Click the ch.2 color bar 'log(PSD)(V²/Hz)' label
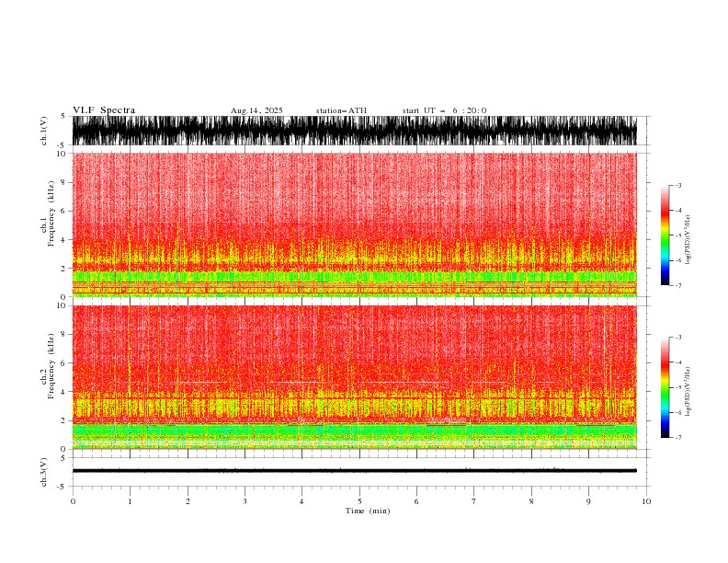The width and height of the screenshot is (728, 563). click(688, 392)
